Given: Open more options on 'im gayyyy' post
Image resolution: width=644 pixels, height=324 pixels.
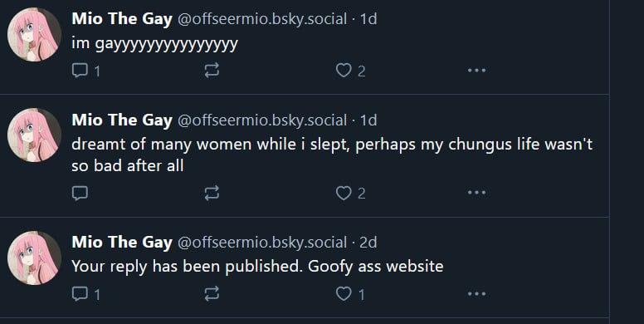Looking at the screenshot, I should [476, 71].
